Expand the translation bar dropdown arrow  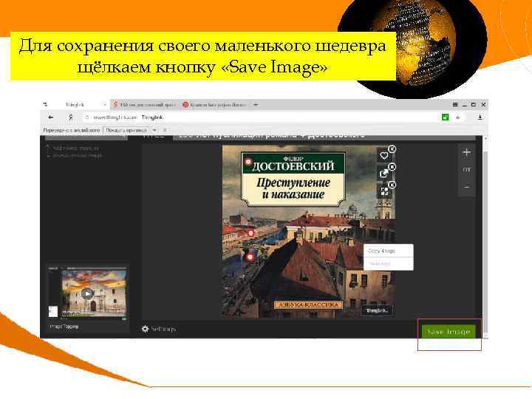pos(154,130)
